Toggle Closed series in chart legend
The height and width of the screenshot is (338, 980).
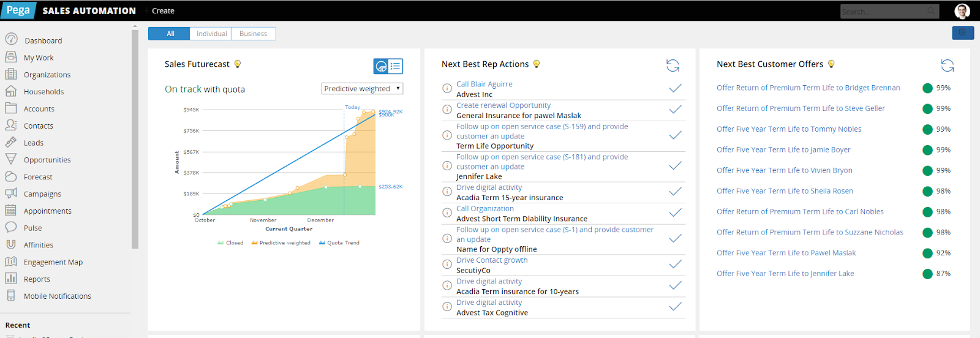(230, 243)
